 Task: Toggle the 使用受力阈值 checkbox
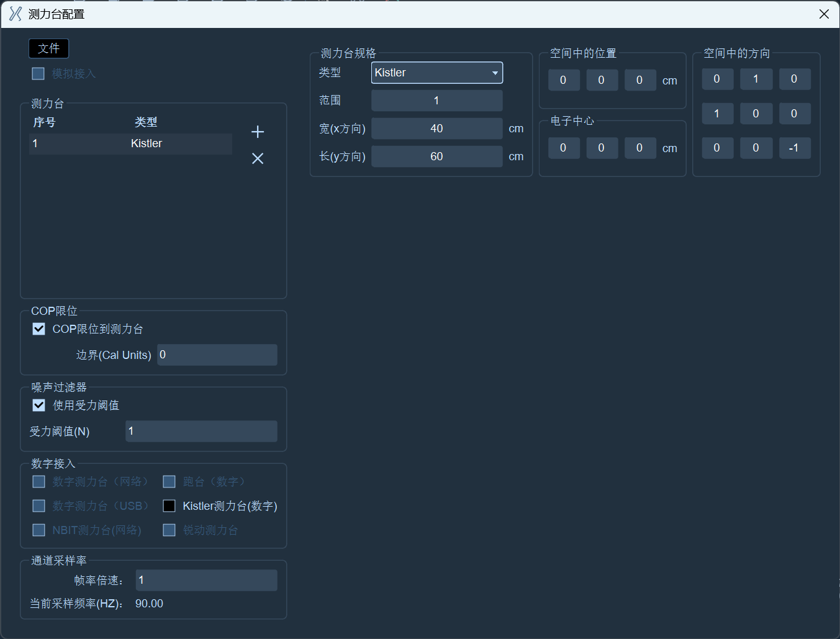[38, 405]
